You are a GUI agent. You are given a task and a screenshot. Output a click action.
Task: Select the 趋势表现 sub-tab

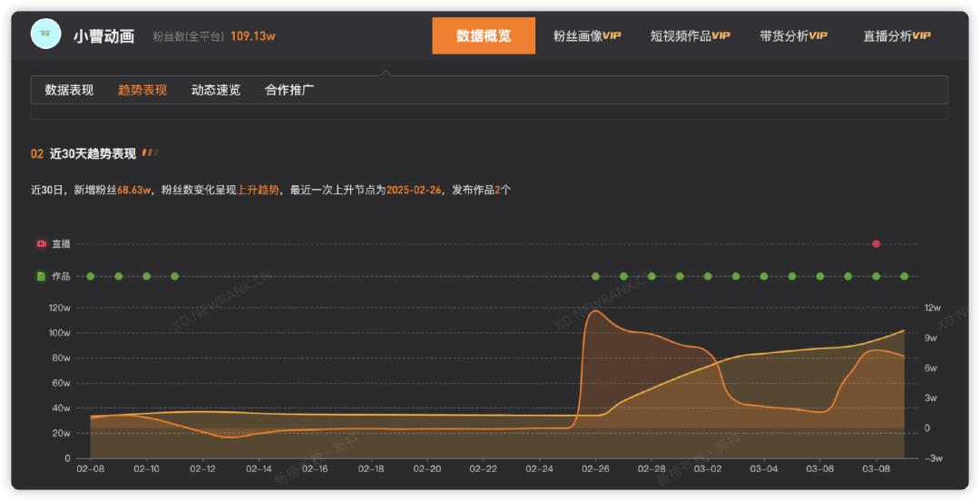142,90
